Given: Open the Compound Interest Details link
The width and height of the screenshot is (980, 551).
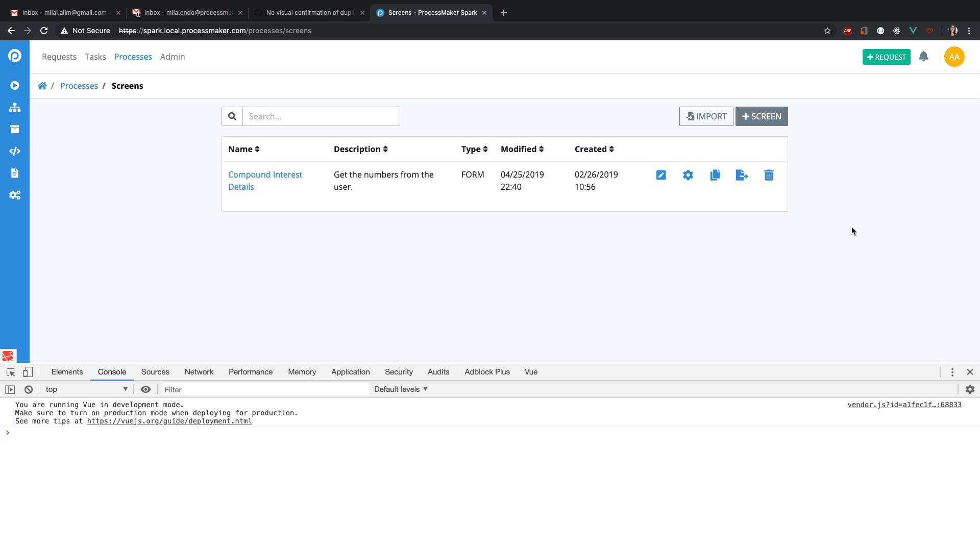Looking at the screenshot, I should coord(265,181).
